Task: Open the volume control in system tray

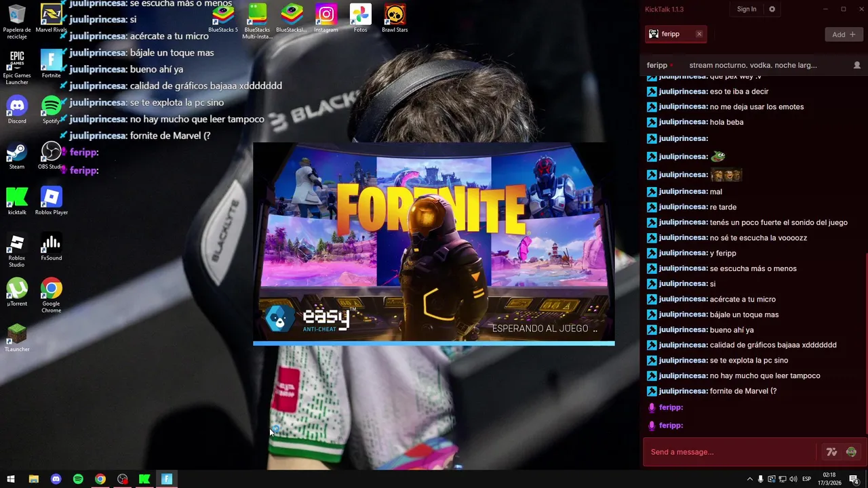Action: point(793,479)
